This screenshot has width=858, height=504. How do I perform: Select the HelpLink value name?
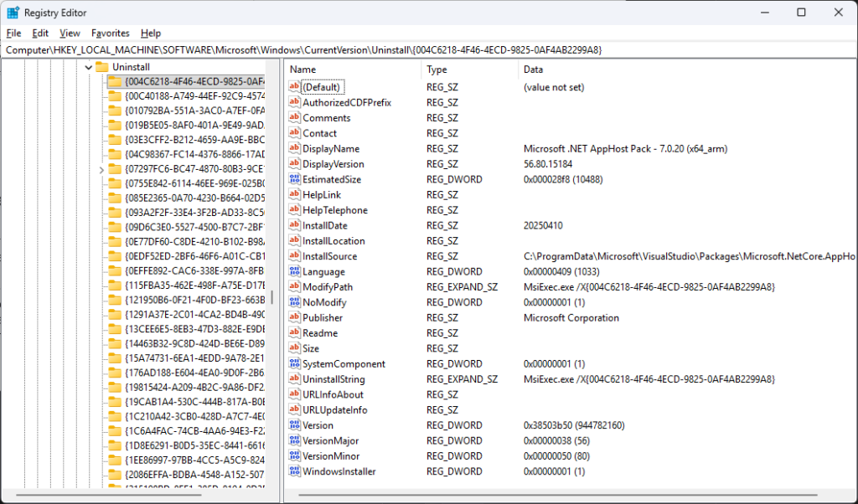pos(322,194)
